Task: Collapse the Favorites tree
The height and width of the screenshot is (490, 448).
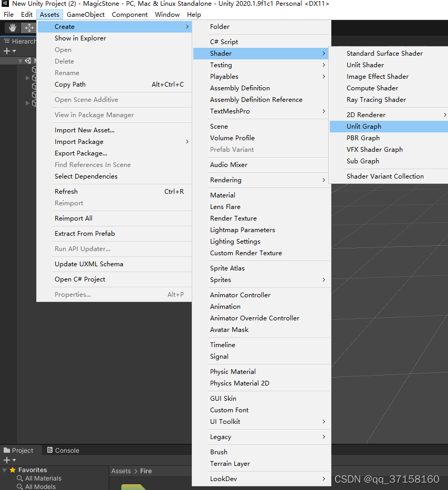Action: pos(4,470)
